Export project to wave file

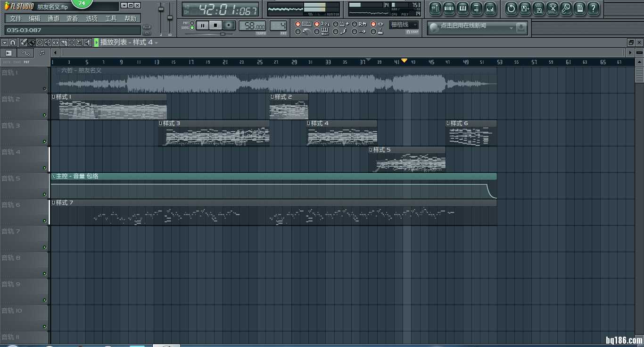point(538,8)
